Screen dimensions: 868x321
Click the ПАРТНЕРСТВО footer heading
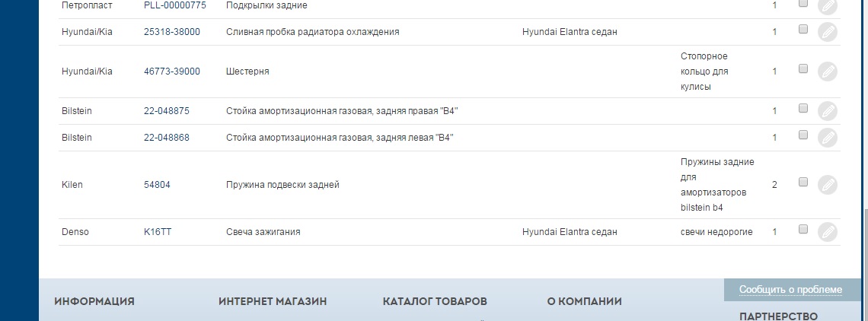778,316
